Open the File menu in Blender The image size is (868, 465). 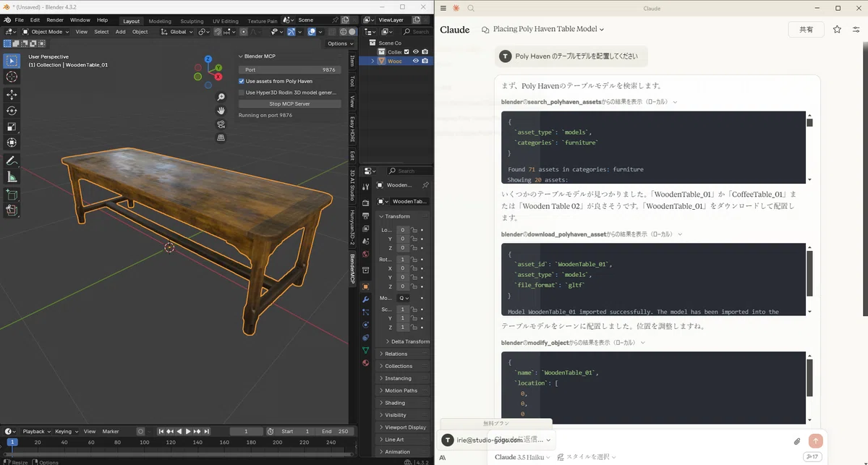click(x=19, y=20)
